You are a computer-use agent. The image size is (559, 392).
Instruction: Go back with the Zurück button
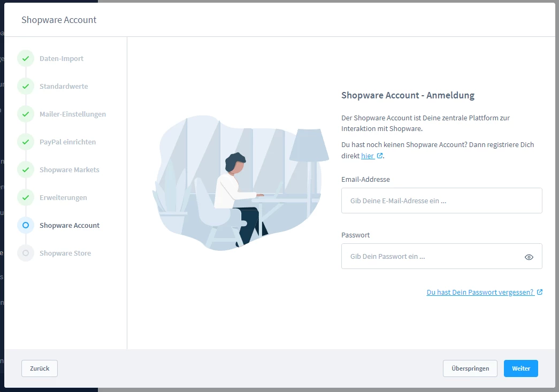[x=40, y=368]
